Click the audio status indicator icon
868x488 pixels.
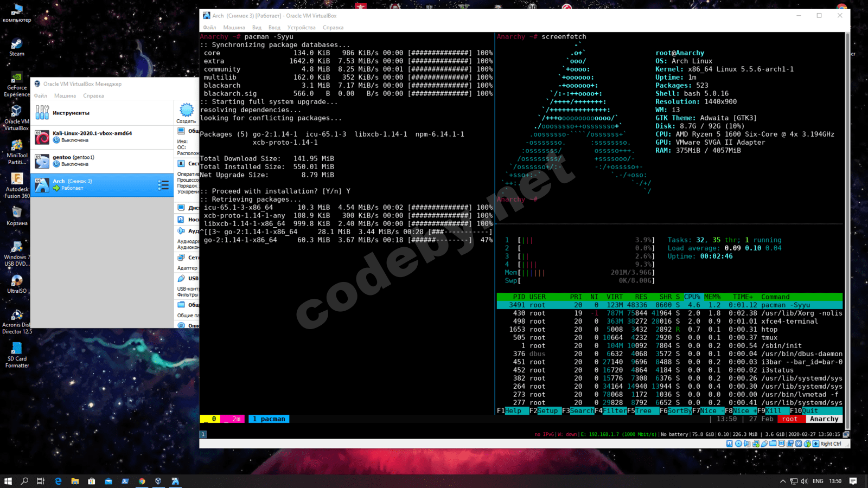746,444
